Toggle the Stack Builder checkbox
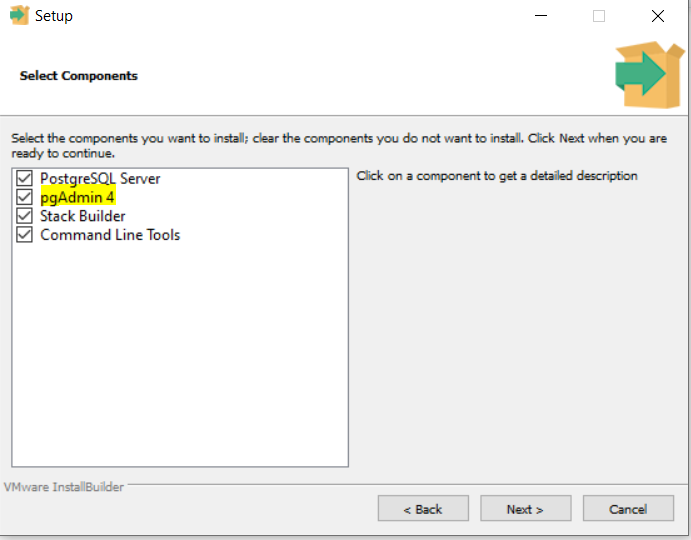The width and height of the screenshot is (691, 540). 24,216
